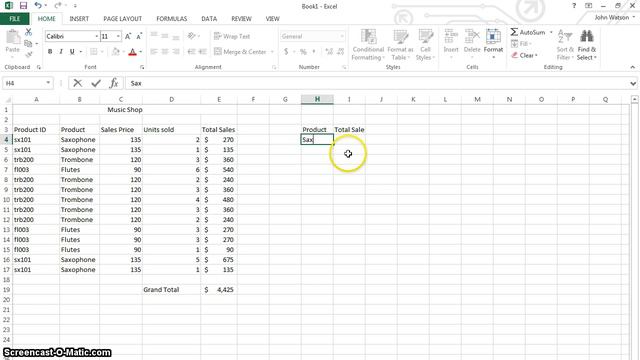Increase font size with large A icon
Image resolution: width=640 pixels, height=360 pixels.
[128, 36]
